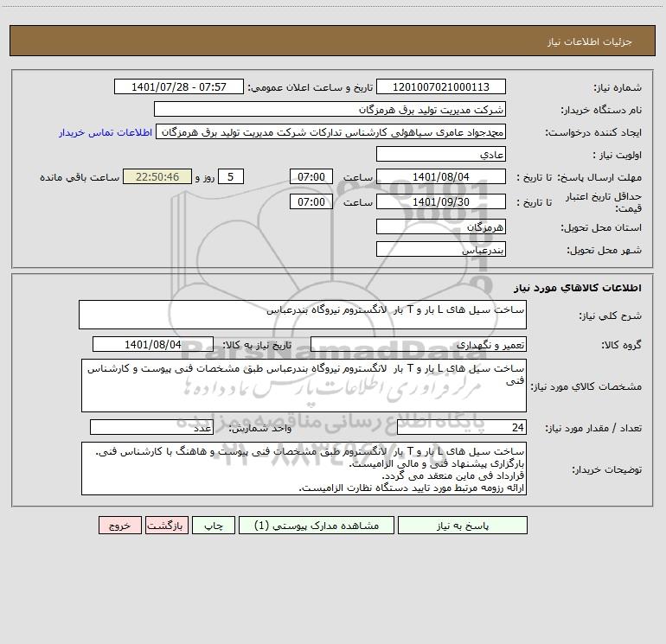666x644 pixels.
Task: Click the price validity date 1401/09/30
Action: pyautogui.click(x=441, y=201)
